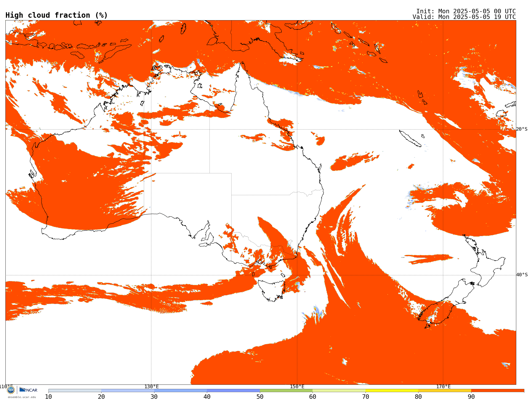Click the colorbar tick label 10
Image resolution: width=532 pixels, height=400 pixels.
(x=48, y=397)
